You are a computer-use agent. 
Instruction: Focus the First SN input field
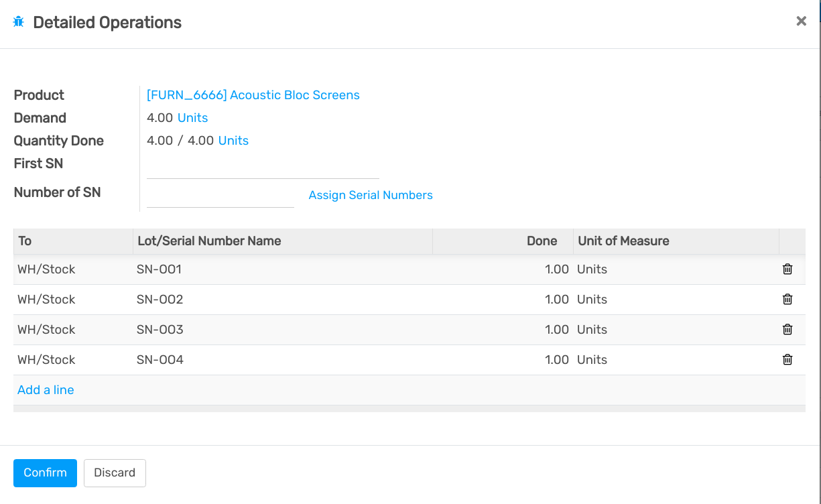click(263, 168)
